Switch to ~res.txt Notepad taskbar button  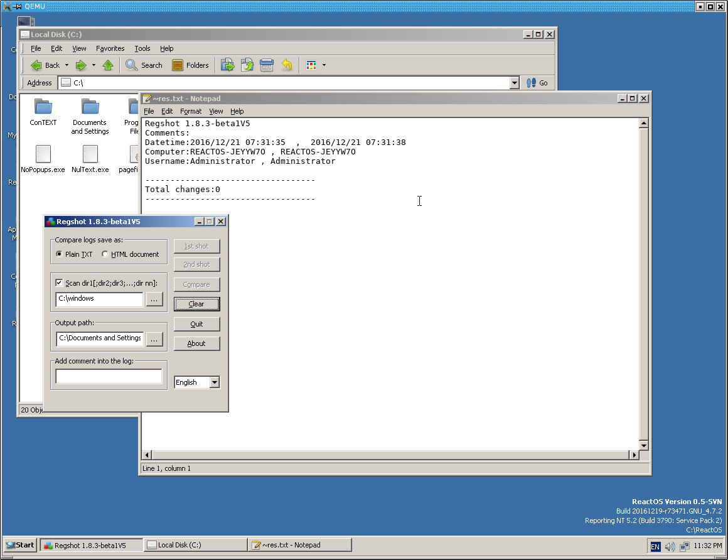click(x=300, y=545)
